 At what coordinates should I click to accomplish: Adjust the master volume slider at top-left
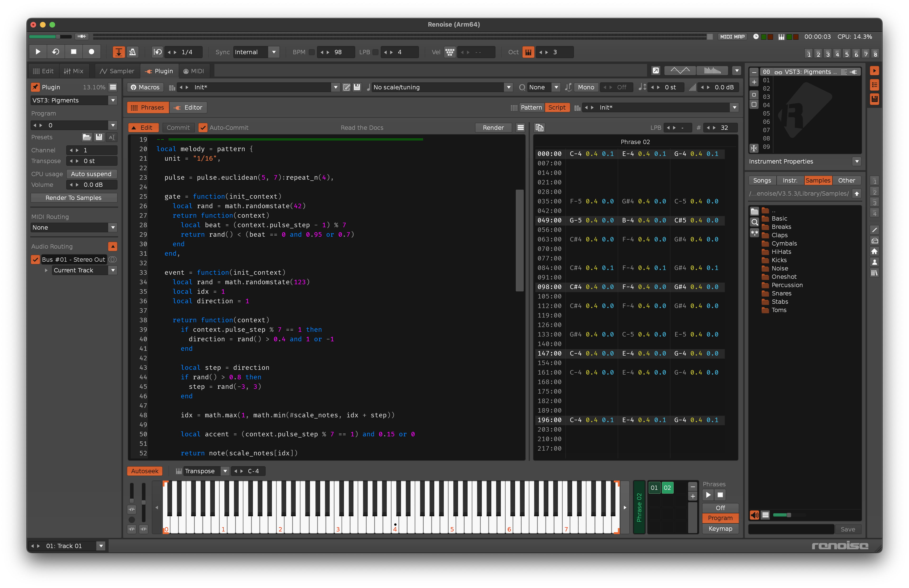[x=58, y=37]
